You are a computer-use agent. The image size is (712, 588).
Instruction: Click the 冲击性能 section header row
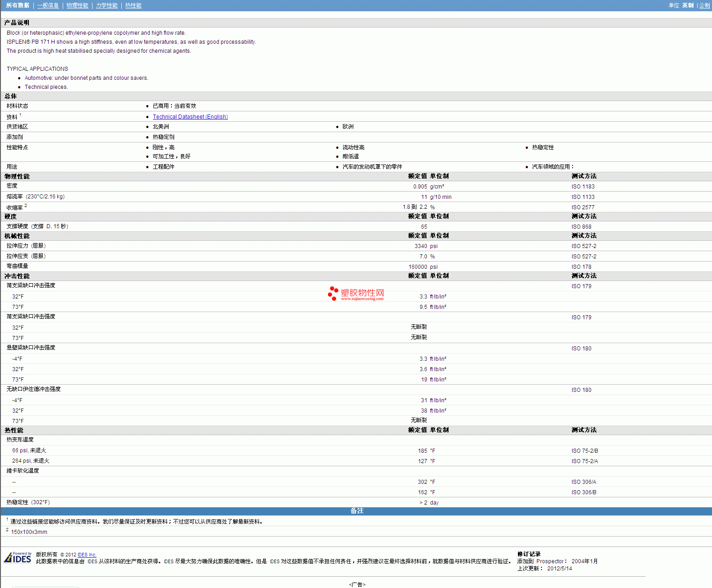[x=17, y=276]
